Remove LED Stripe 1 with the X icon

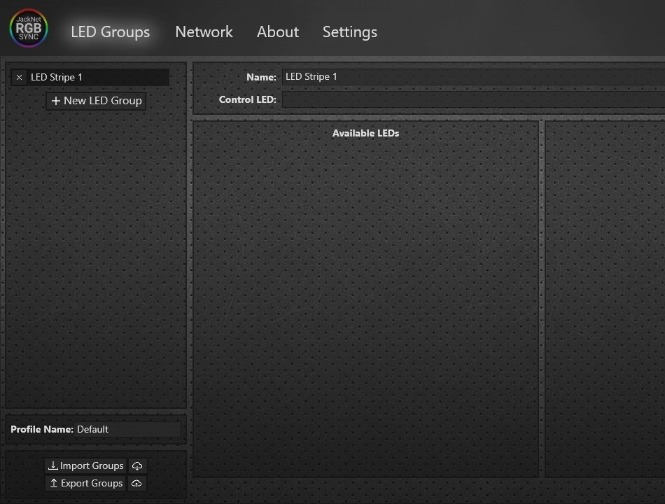click(19, 77)
